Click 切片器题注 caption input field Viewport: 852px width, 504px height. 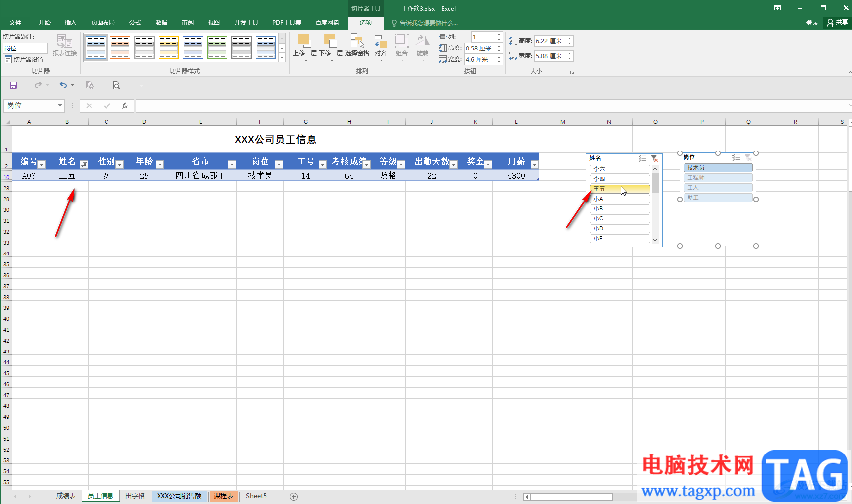(x=25, y=48)
